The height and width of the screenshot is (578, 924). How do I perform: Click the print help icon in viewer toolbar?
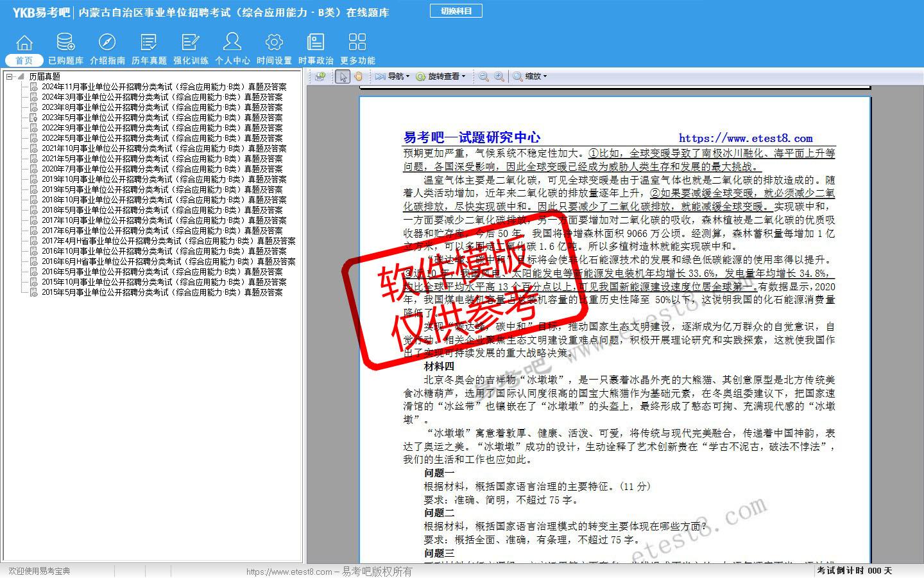pos(320,76)
